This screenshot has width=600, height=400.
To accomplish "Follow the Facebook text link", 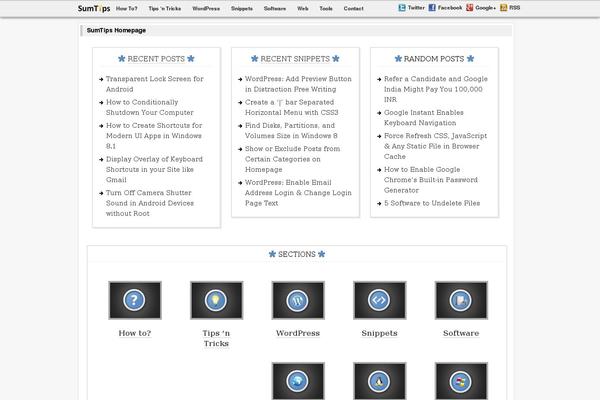I will [x=450, y=8].
